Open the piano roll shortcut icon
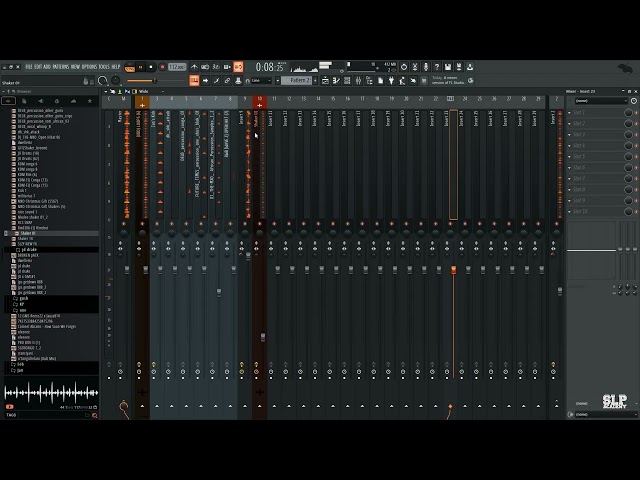Viewport: 640px width, 480px height. [336, 81]
